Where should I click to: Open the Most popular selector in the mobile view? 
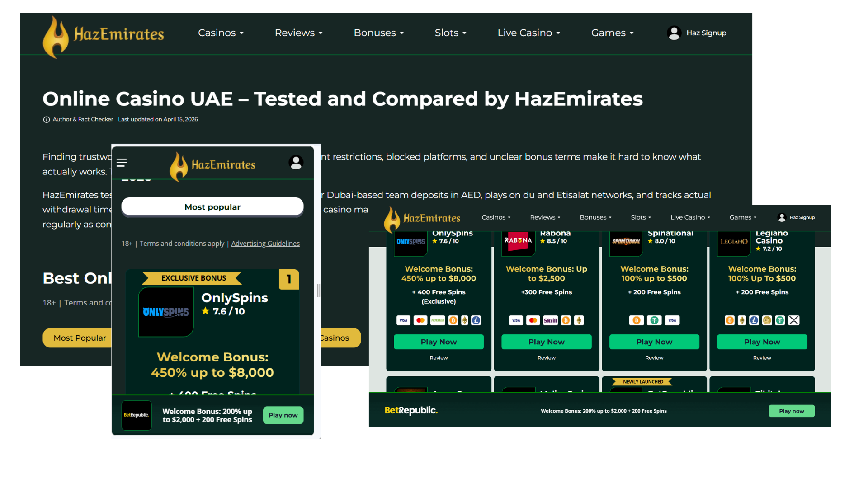coord(212,207)
